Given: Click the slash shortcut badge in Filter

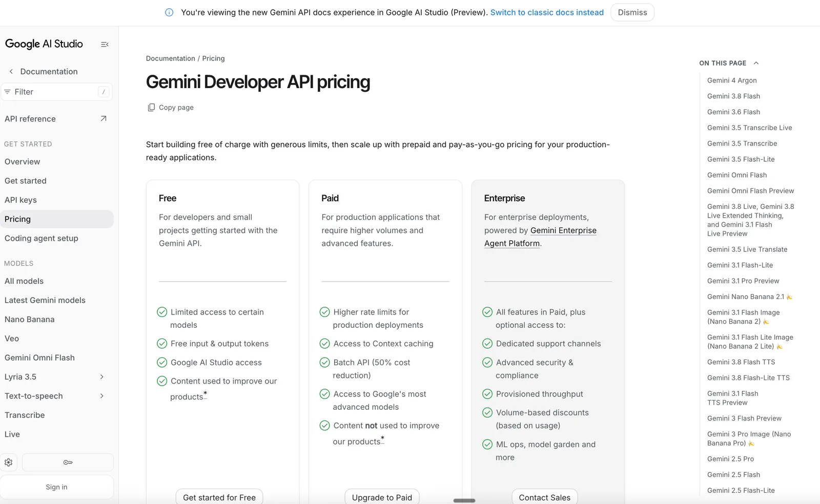Looking at the screenshot, I should coord(104,92).
